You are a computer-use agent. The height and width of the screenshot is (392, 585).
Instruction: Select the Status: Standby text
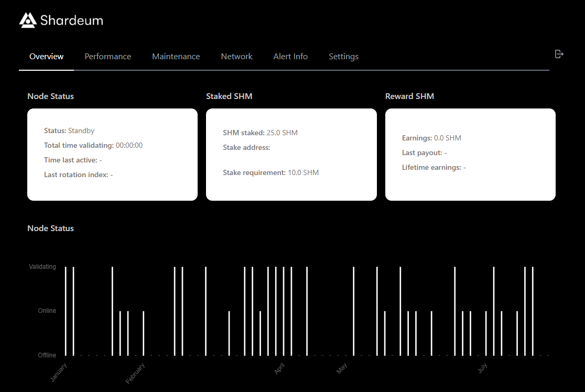[x=69, y=130]
